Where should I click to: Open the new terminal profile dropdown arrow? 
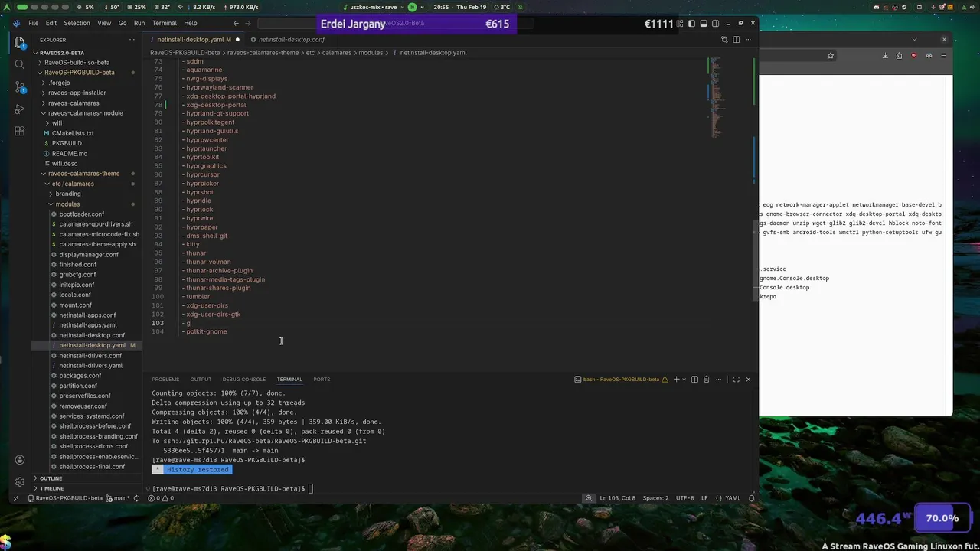(684, 380)
